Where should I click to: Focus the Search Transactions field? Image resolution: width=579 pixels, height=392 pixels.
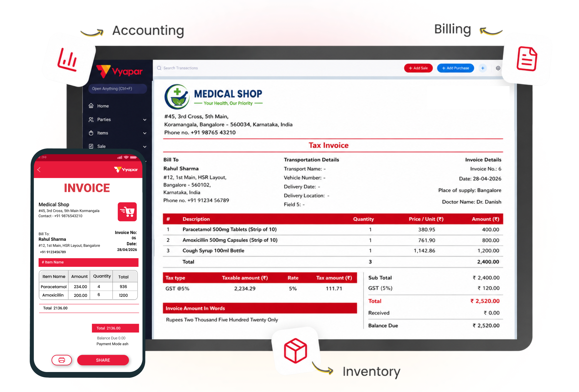181,68
